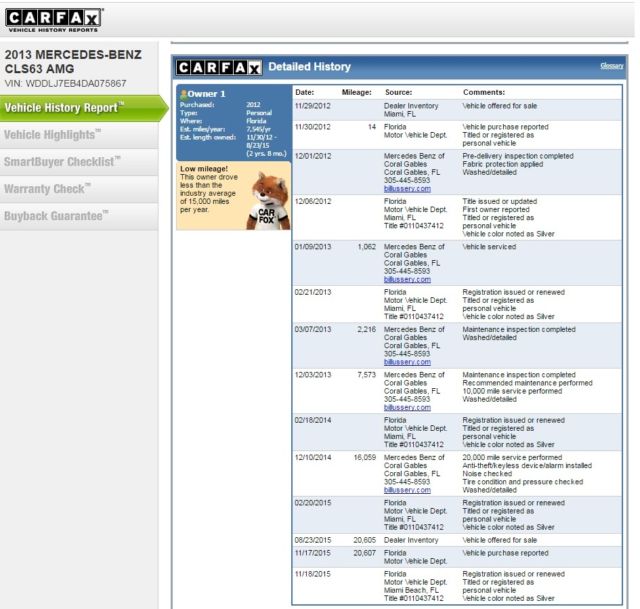
Task: Click the 2013 MERCEDES-BENZ CLS63 AMG title
Action: pyautogui.click(x=73, y=62)
